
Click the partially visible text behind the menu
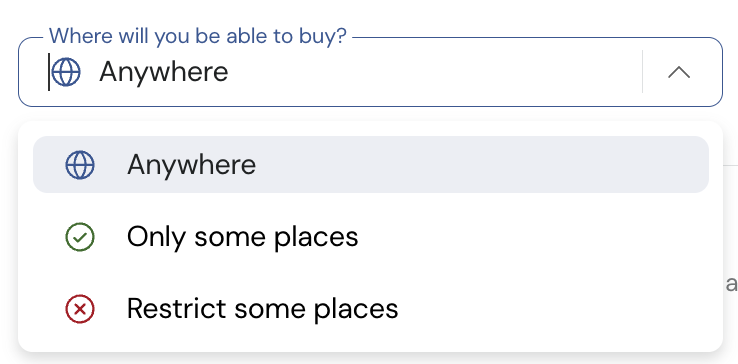click(731, 284)
